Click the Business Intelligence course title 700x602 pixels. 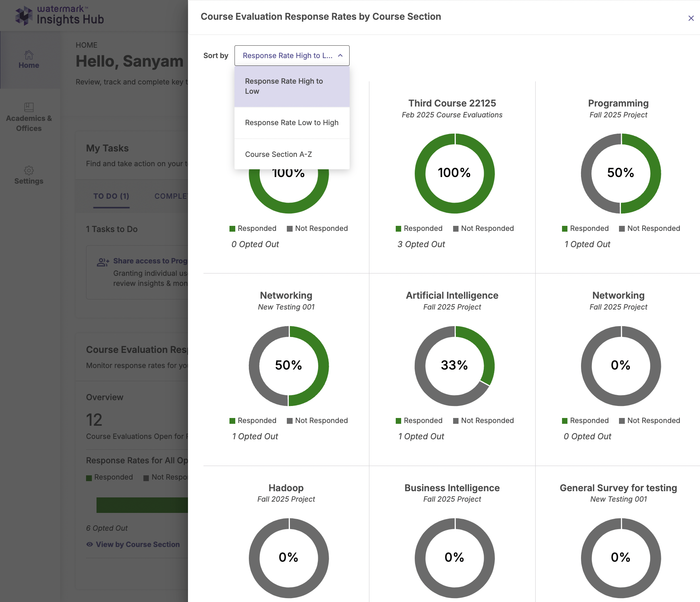[452, 488]
